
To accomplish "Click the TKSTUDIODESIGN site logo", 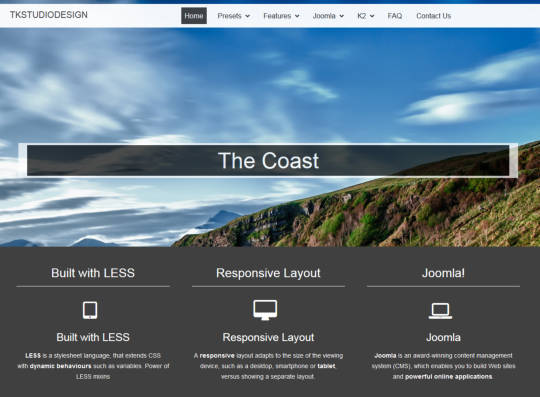I will pos(49,15).
